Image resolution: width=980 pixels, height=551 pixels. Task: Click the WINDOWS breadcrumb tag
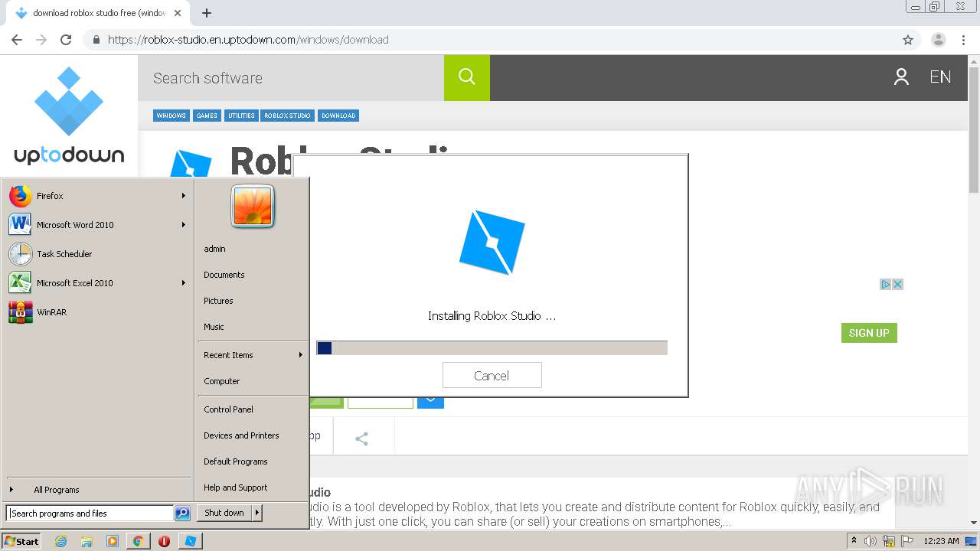click(171, 116)
